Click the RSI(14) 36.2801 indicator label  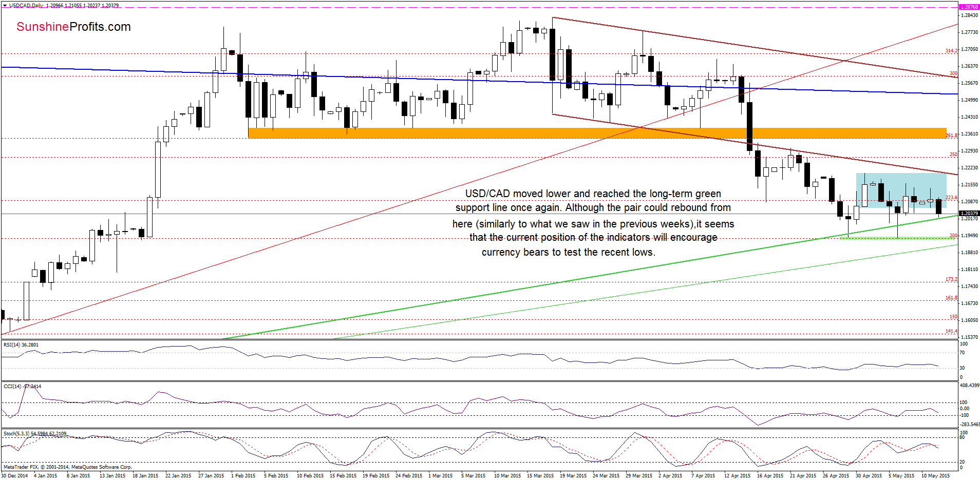coord(21,345)
